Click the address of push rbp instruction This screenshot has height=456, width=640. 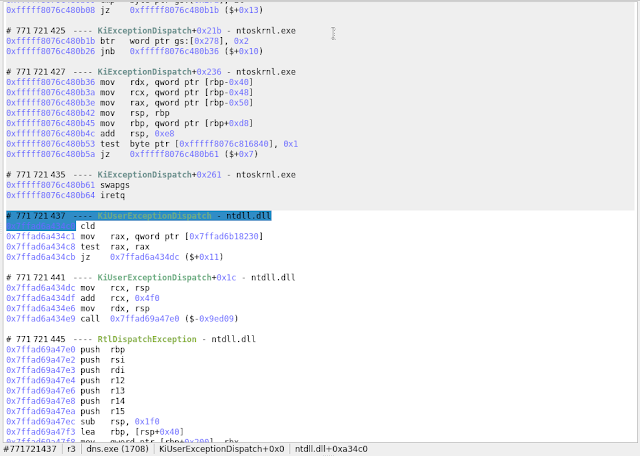click(41, 349)
